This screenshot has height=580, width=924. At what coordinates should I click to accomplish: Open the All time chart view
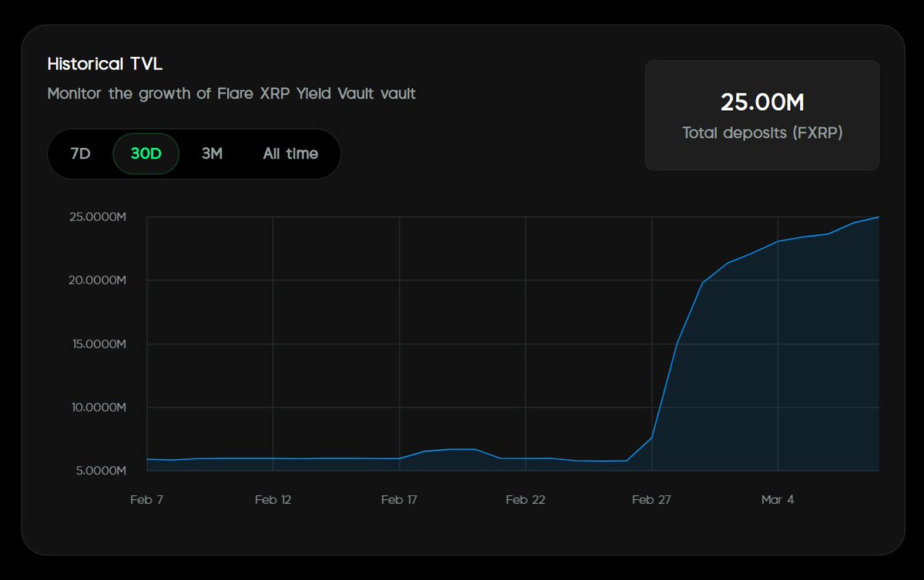(x=290, y=153)
